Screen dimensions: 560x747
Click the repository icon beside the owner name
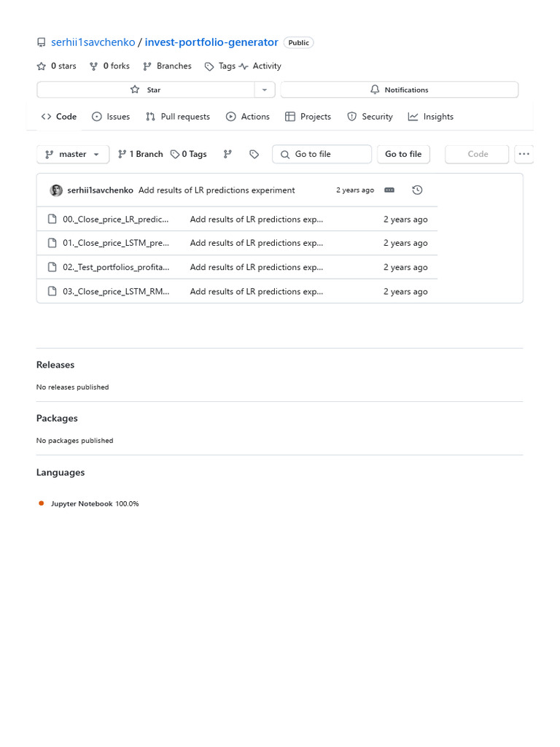coord(42,42)
